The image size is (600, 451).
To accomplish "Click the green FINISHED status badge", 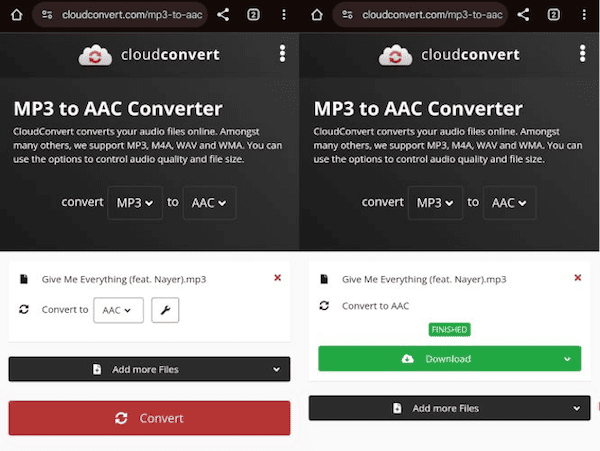I will (x=450, y=329).
